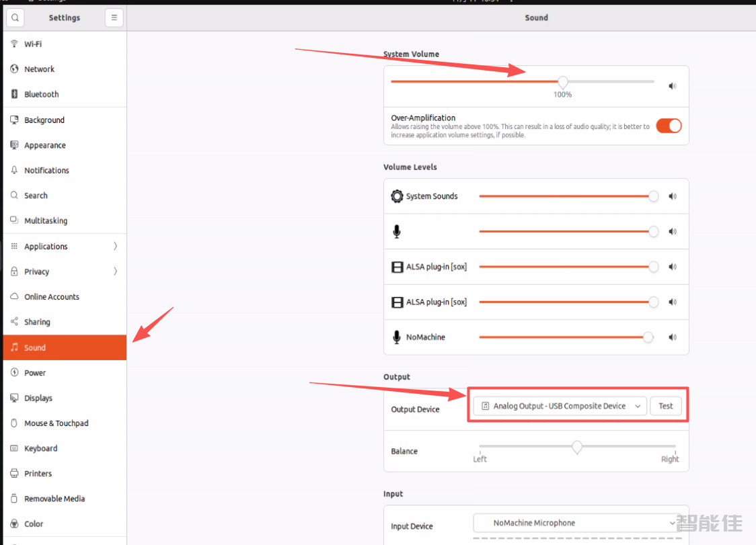Open the Notifications settings page
Screen dimensions: 756x545
click(46, 171)
